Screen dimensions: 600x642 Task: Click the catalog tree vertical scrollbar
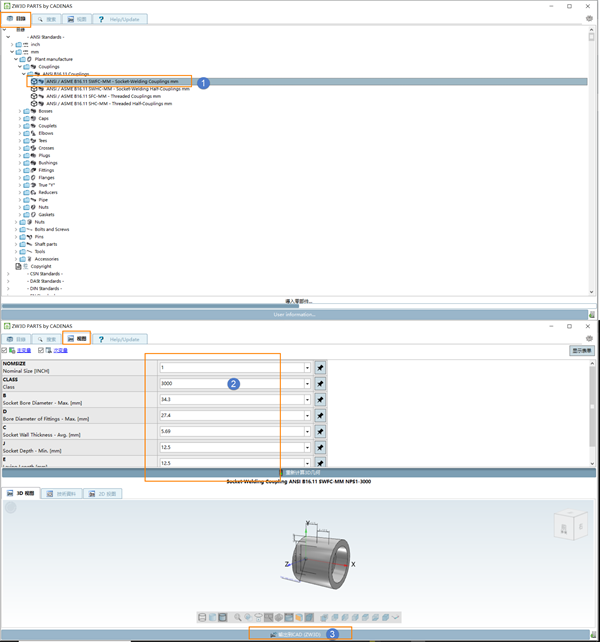591,160
